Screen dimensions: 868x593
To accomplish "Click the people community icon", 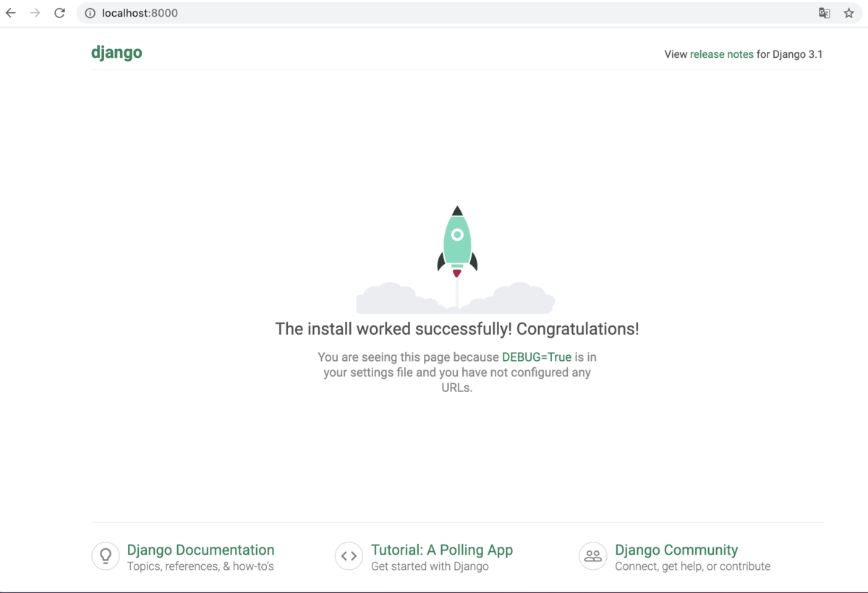I will [593, 556].
